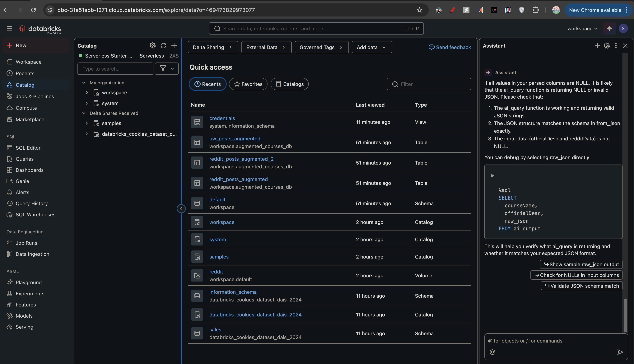Open Catalog settings gear icon
The height and width of the screenshot is (364, 634).
152,45
